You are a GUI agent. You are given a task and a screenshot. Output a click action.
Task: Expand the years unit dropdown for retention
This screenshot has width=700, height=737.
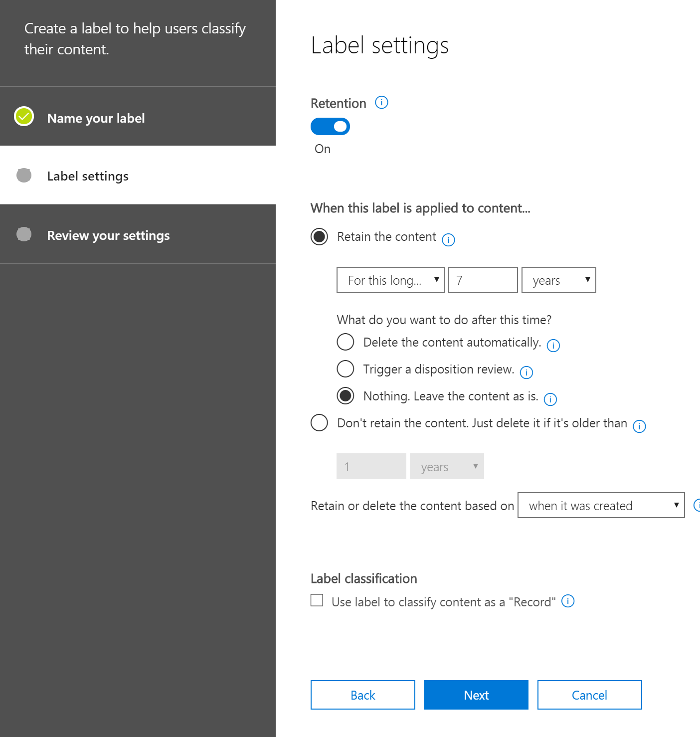pyautogui.click(x=558, y=280)
